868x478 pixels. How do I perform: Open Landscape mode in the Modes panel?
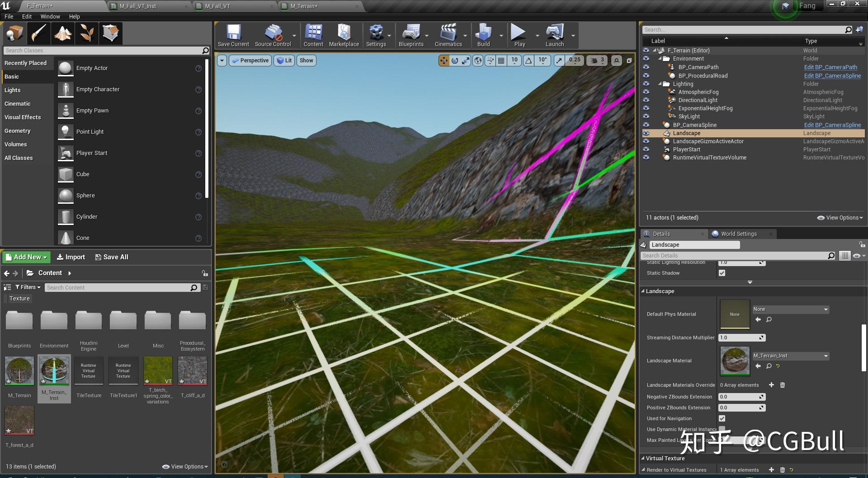63,33
